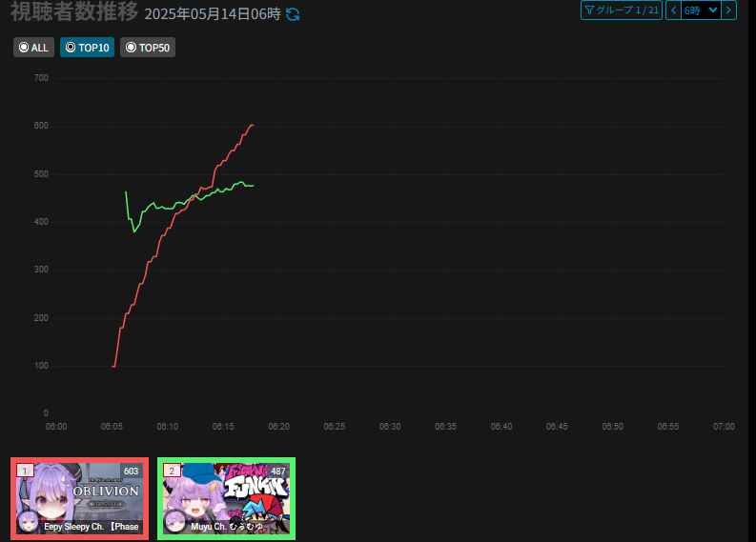Click the rank 1 badge on Oblivion stream
This screenshot has height=542, width=756.
tap(25, 471)
